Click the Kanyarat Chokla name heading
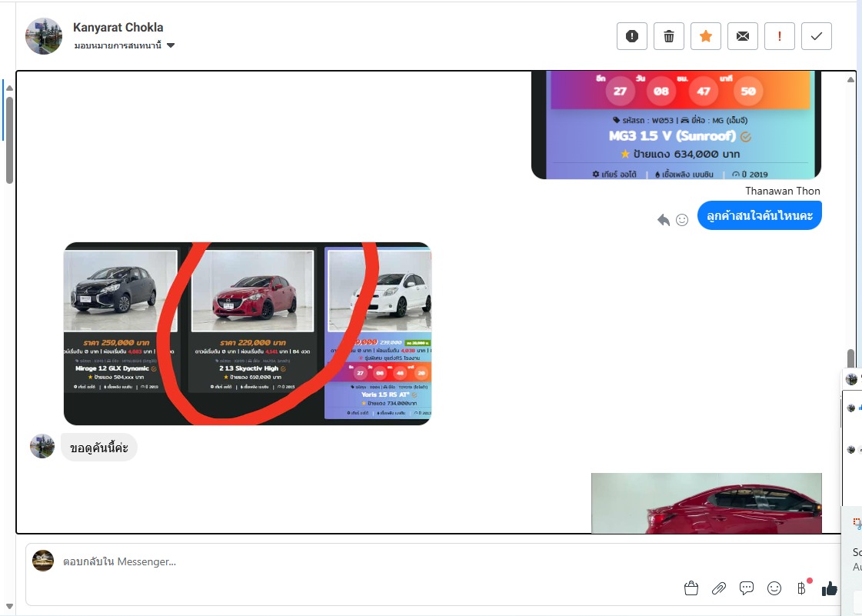 coord(118,28)
